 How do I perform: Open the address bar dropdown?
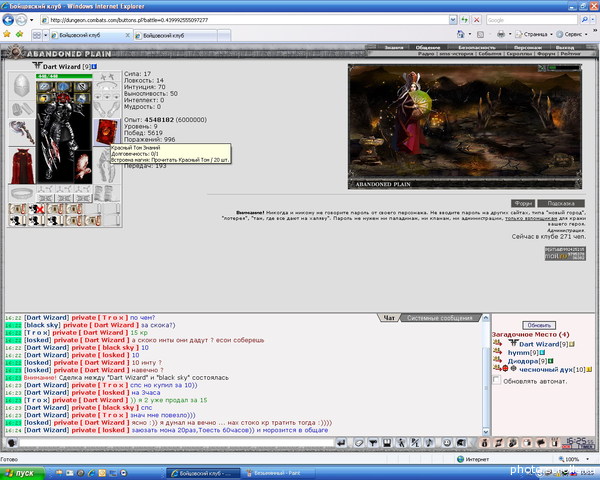(x=453, y=20)
